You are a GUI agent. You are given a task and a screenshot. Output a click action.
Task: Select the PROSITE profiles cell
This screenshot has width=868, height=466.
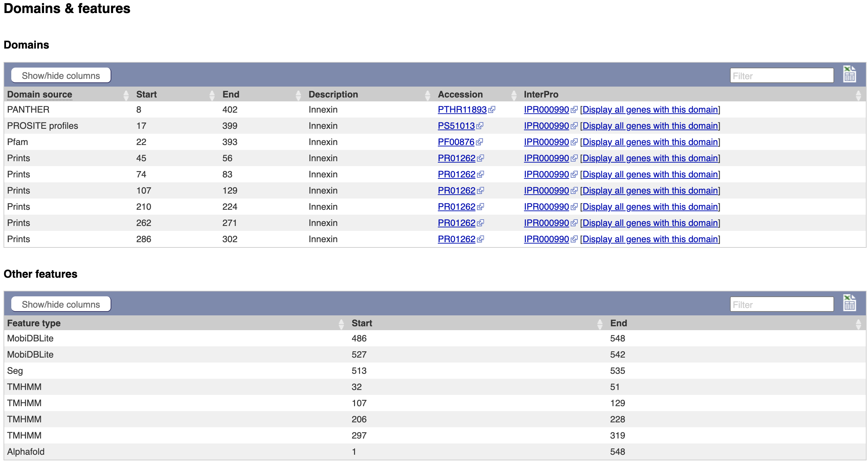pos(43,126)
